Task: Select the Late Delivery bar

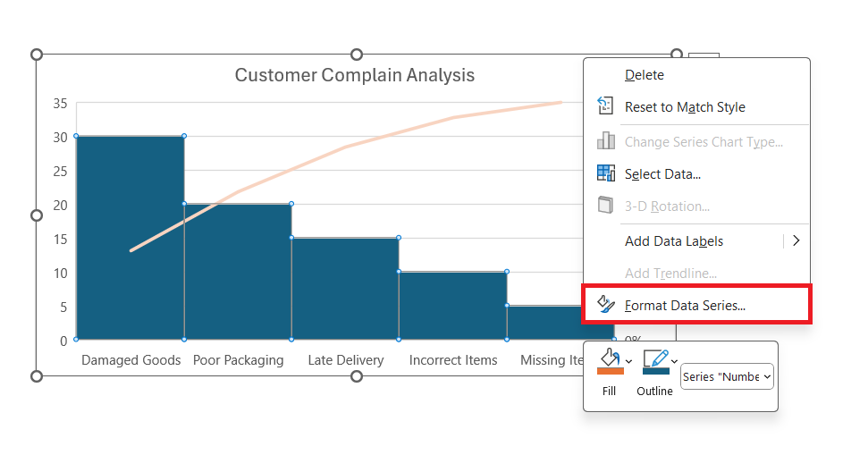Action: coord(345,289)
